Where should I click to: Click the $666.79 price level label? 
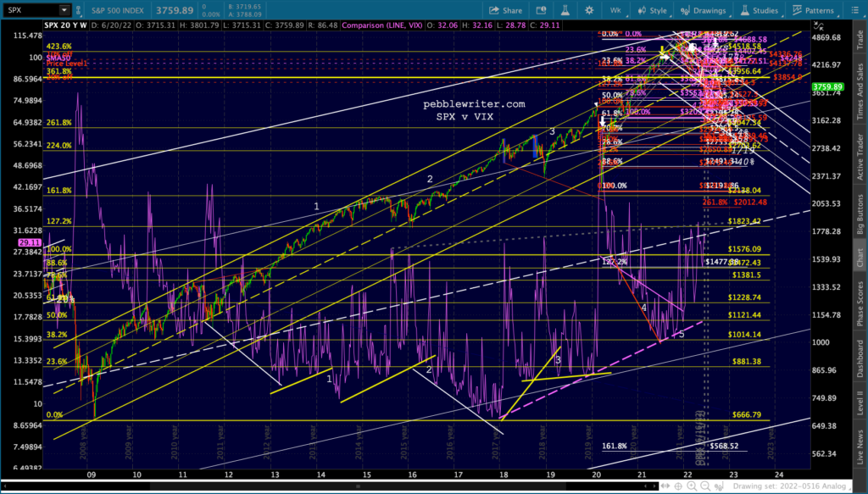coord(746,414)
